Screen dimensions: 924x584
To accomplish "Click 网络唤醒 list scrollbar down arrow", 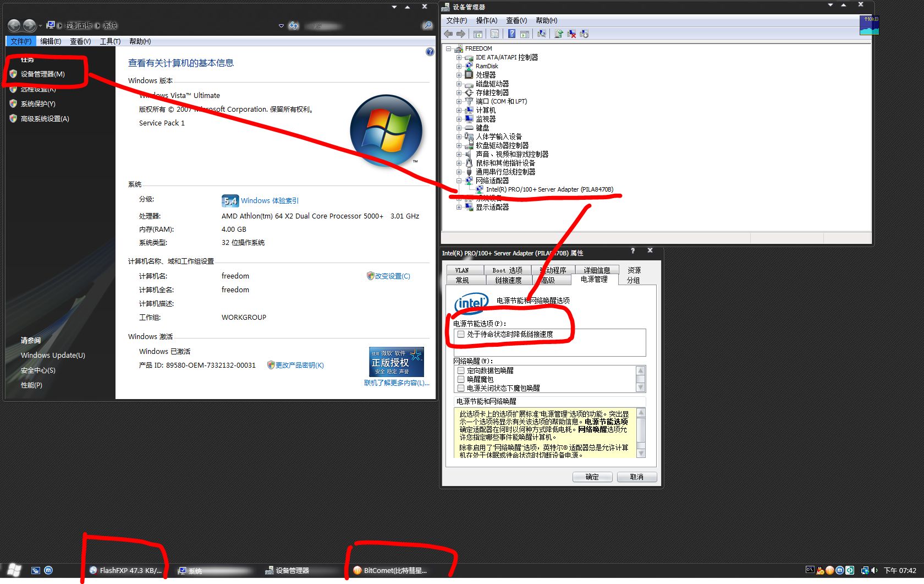I will [x=640, y=387].
